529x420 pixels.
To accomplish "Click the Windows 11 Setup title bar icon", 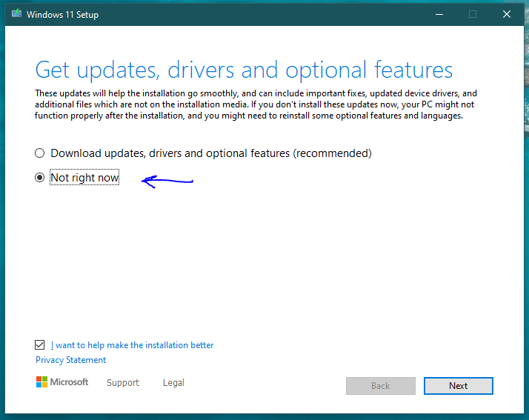I will coord(16,13).
